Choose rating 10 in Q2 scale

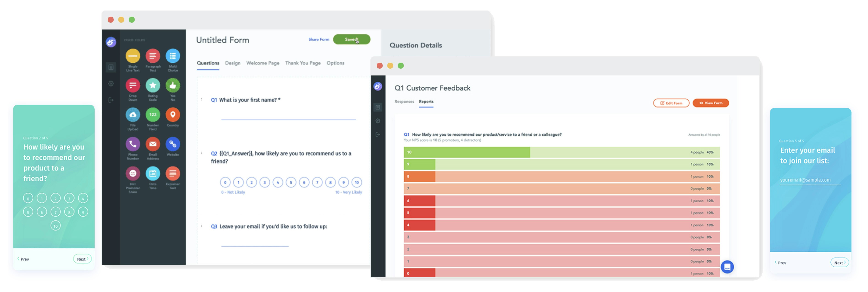point(357,182)
